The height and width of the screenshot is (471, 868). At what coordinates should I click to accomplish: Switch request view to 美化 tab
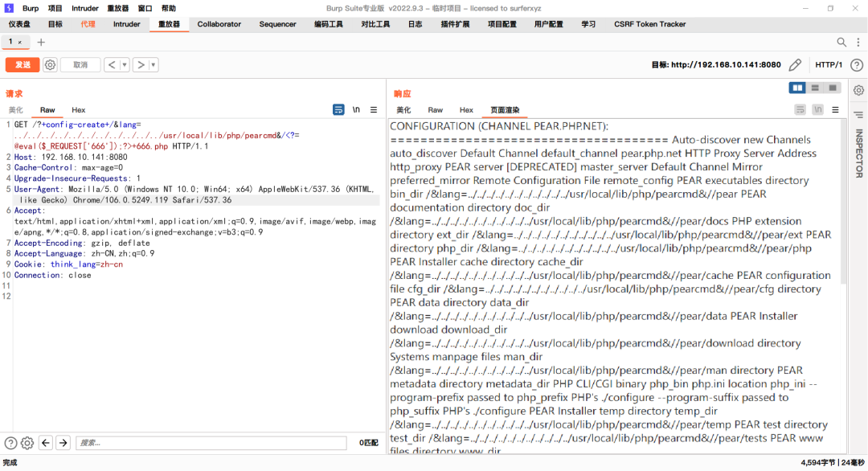16,110
